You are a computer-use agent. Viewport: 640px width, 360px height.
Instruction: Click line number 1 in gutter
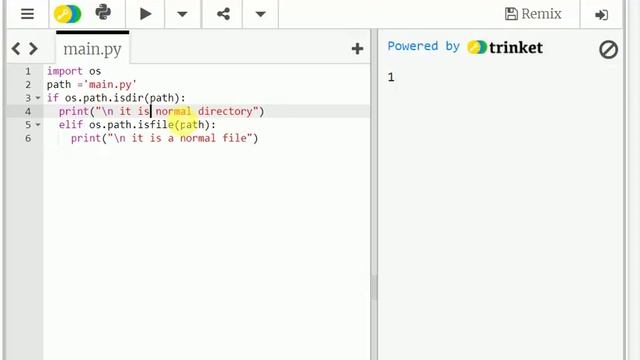(28, 71)
